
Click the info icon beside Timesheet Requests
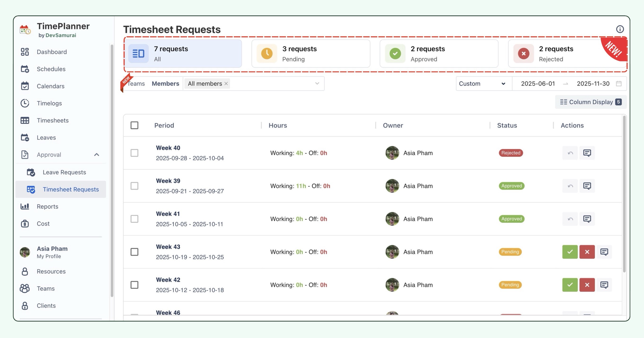click(x=620, y=29)
